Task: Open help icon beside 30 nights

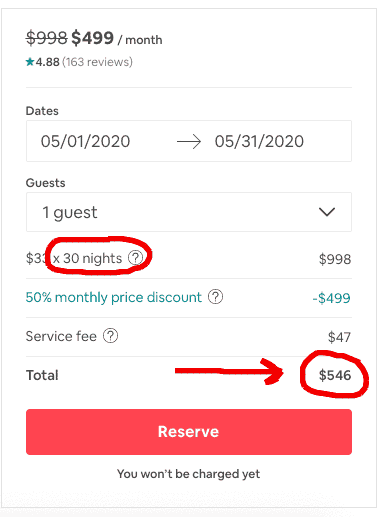Action: coord(136,258)
